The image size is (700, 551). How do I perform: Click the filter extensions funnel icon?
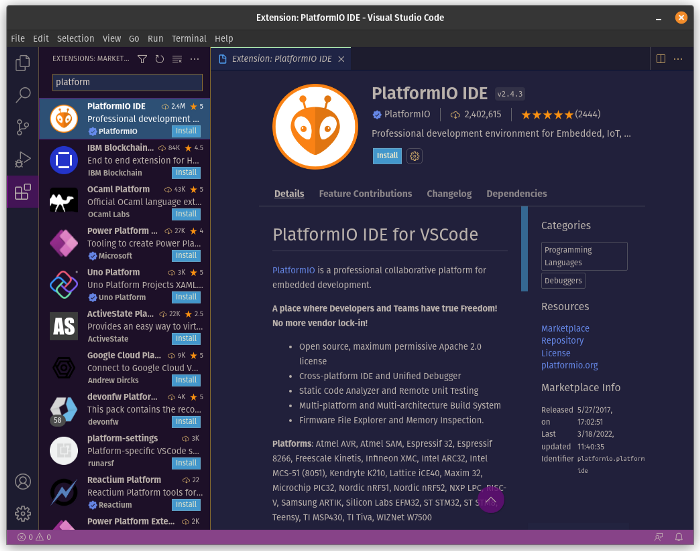[142, 59]
